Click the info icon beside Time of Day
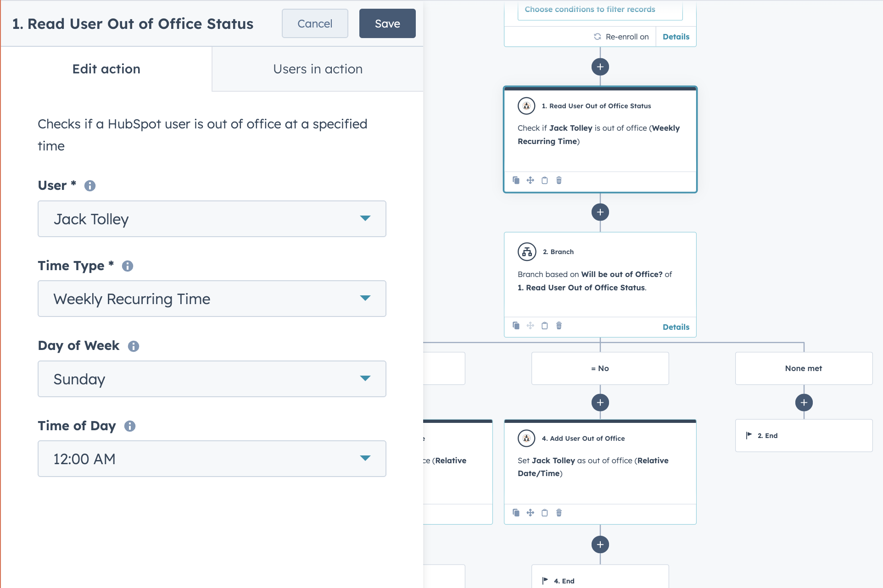This screenshot has height=588, width=883. [130, 426]
